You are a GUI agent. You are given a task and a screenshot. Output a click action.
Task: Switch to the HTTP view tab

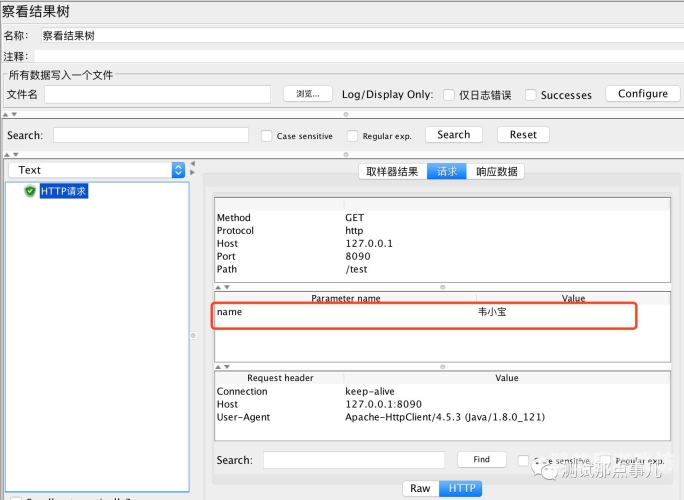pyautogui.click(x=461, y=488)
